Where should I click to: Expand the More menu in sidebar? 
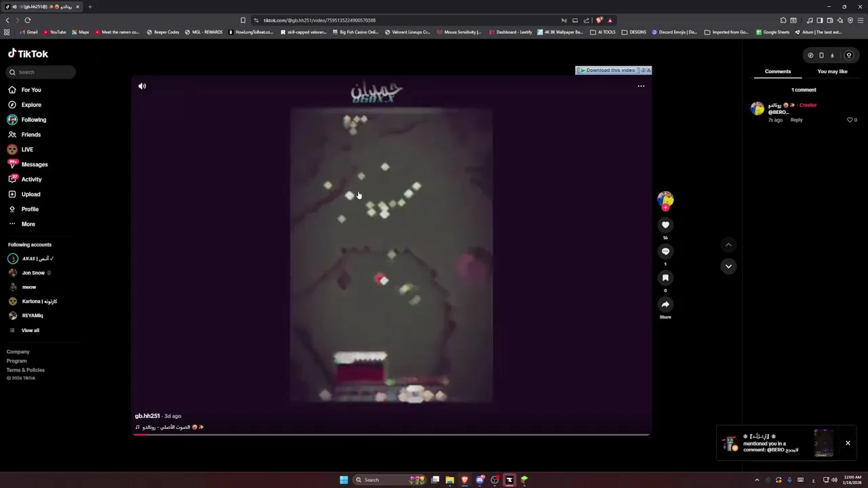22,224
